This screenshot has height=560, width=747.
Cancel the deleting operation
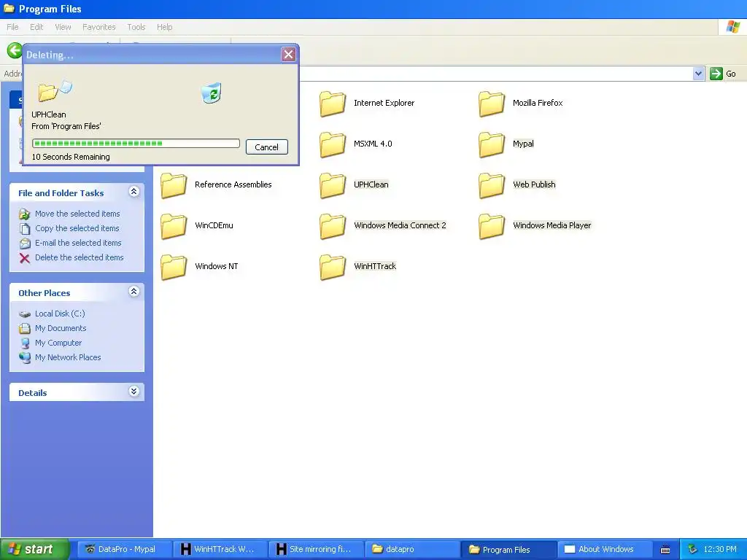(x=267, y=147)
